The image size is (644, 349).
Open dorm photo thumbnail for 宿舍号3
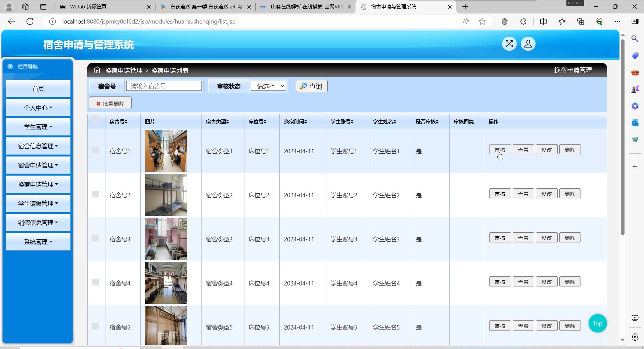tap(166, 239)
